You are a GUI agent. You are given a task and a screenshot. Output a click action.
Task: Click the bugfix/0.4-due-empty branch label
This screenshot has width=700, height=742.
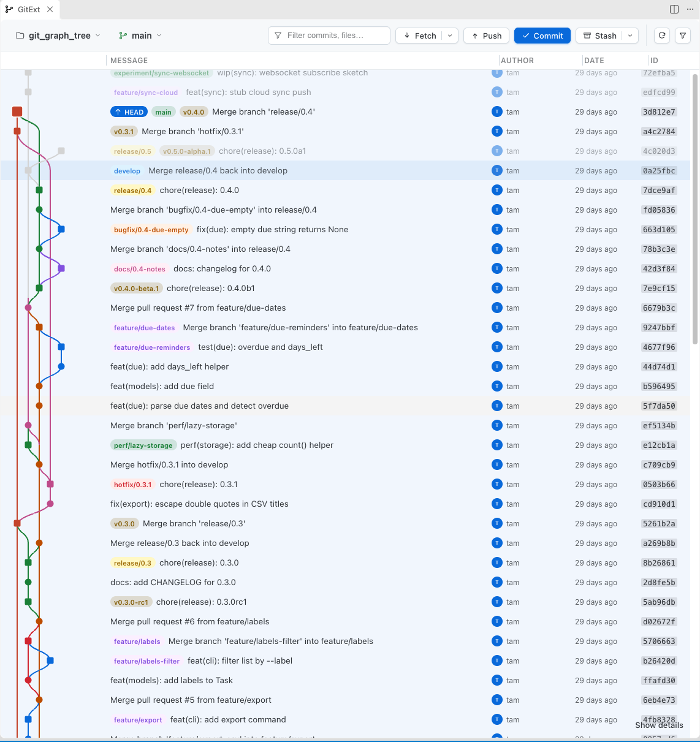point(151,230)
